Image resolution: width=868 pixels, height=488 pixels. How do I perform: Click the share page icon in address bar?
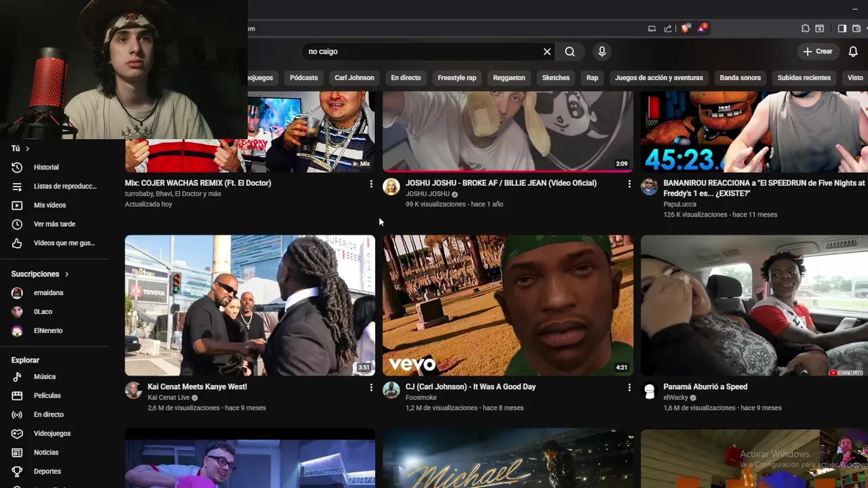click(x=668, y=28)
